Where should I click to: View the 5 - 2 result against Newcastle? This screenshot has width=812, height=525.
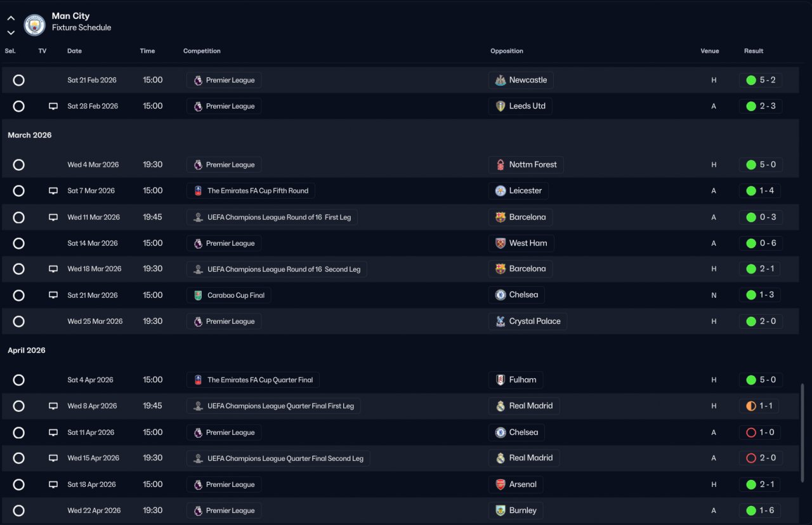[761, 80]
